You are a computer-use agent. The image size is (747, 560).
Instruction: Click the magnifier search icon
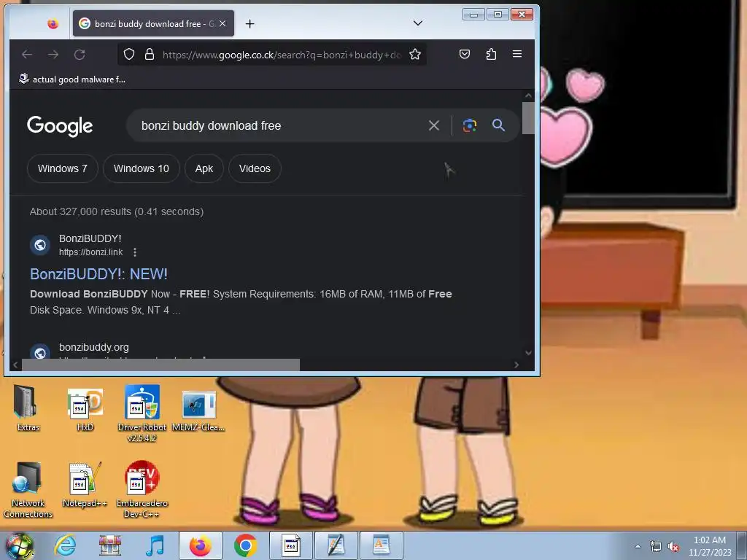point(498,125)
